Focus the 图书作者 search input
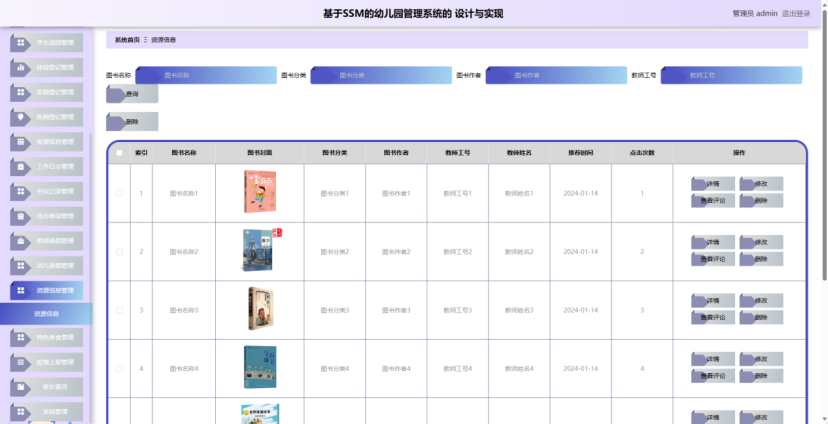 [557, 76]
